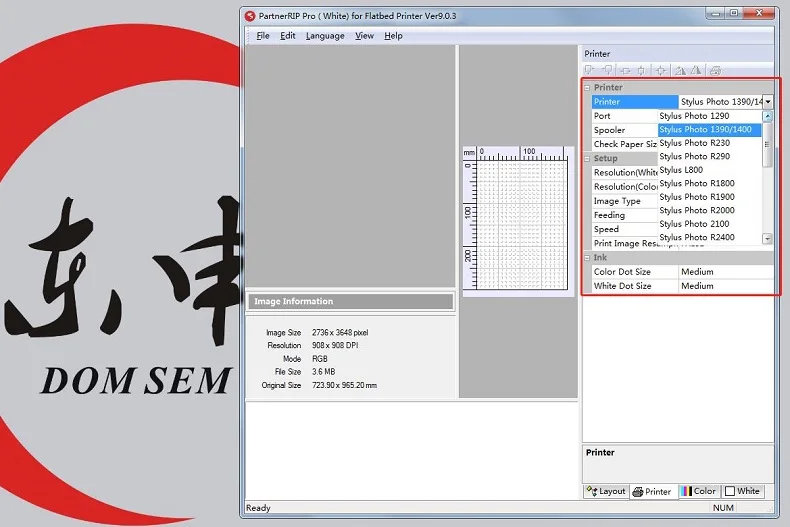
Task: Click the page layout preview grid
Action: [x=522, y=225]
